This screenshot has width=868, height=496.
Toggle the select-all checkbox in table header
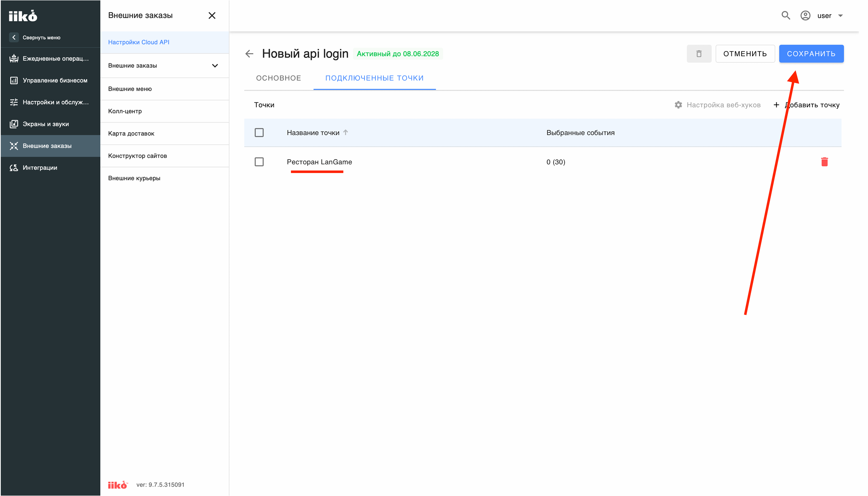click(259, 133)
